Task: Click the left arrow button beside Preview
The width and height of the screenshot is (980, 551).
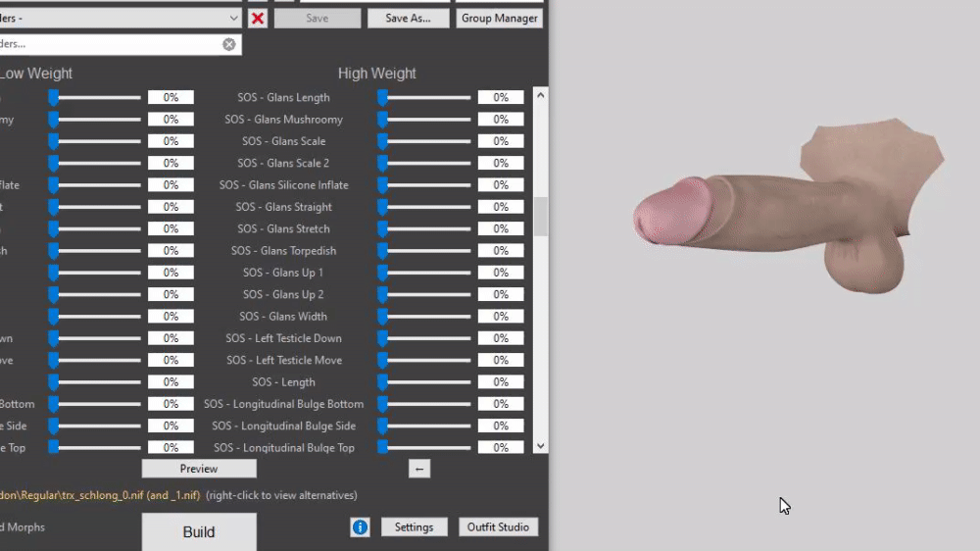Action: (x=419, y=469)
